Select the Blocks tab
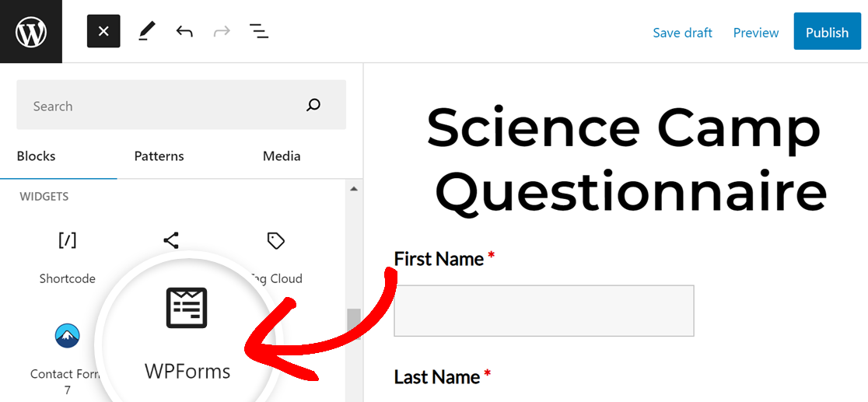This screenshot has height=402, width=868. click(x=36, y=156)
